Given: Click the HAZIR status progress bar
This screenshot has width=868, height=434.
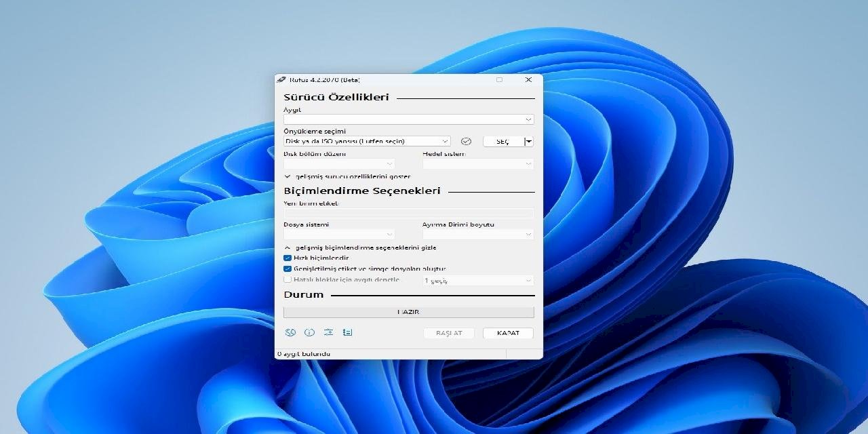Looking at the screenshot, I should click(409, 312).
